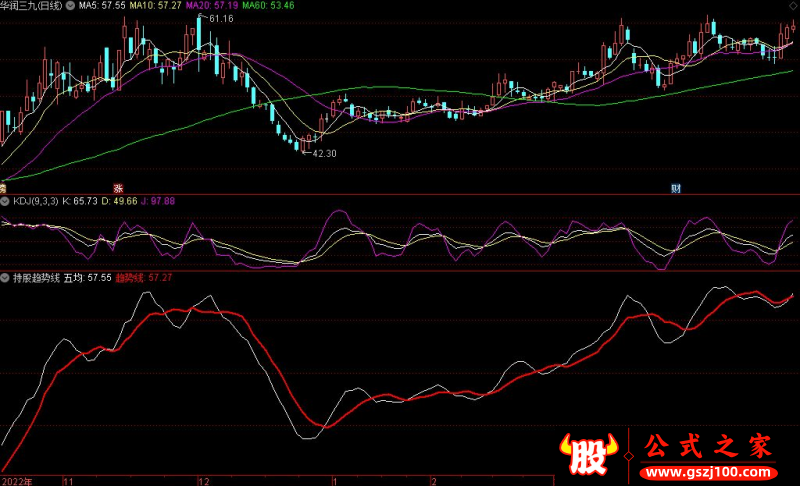Viewport: 800px width, 486px height.
Task: Expand the main chart dropdown beside 华润三九(日线)
Action: coord(69,6)
